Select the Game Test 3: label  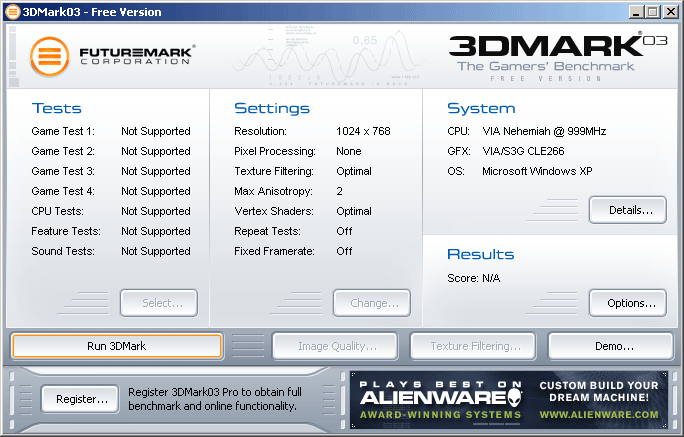pos(63,171)
